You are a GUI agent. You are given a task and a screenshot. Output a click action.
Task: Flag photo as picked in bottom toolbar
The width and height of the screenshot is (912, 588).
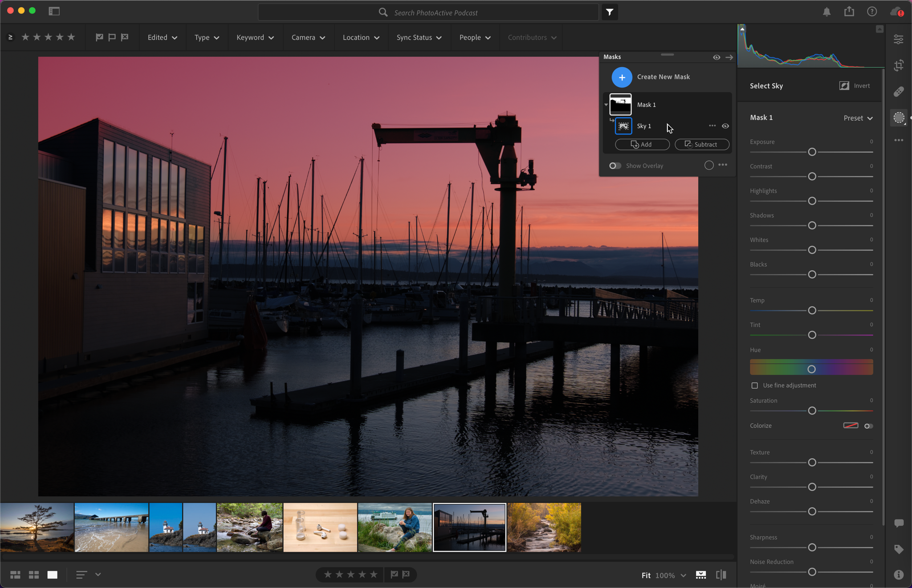[394, 575]
